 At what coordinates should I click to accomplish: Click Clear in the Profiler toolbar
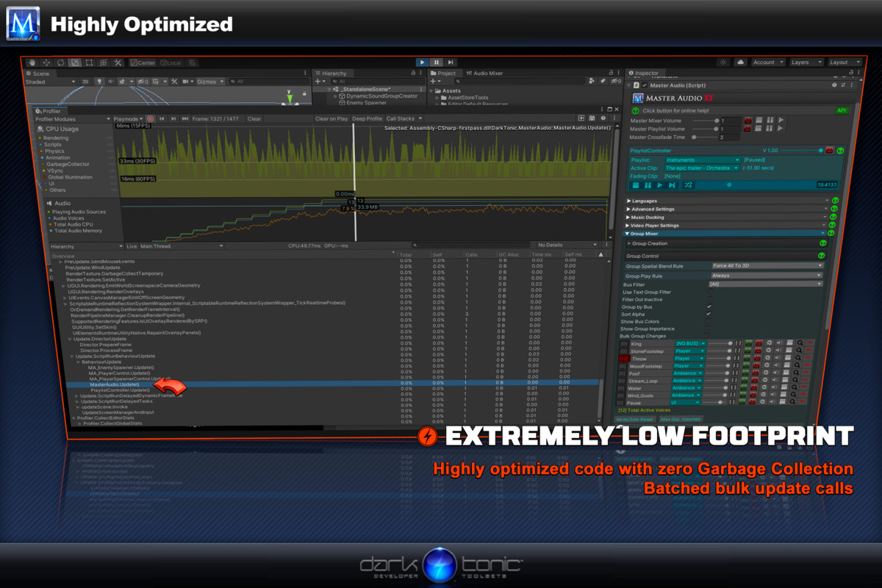pos(254,118)
